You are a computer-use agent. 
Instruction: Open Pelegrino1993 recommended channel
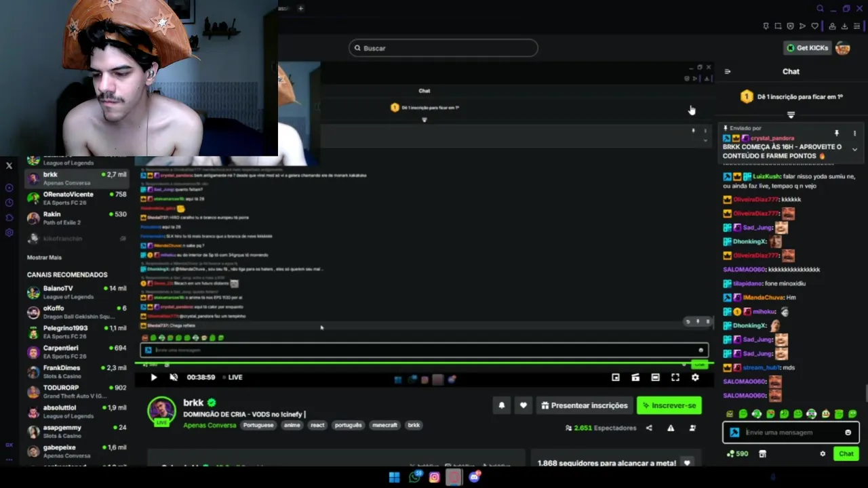pyautogui.click(x=77, y=332)
